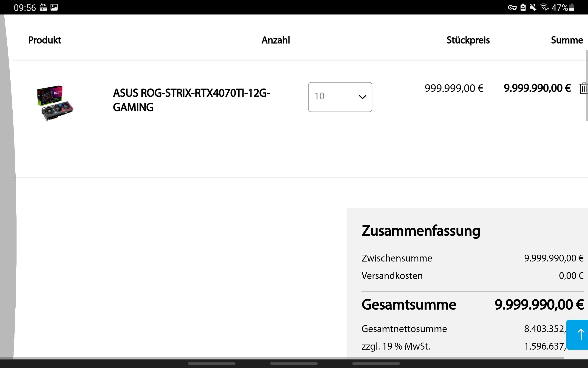Tap the Wi-Fi icon in status bar
The image size is (588, 368).
[544, 8]
